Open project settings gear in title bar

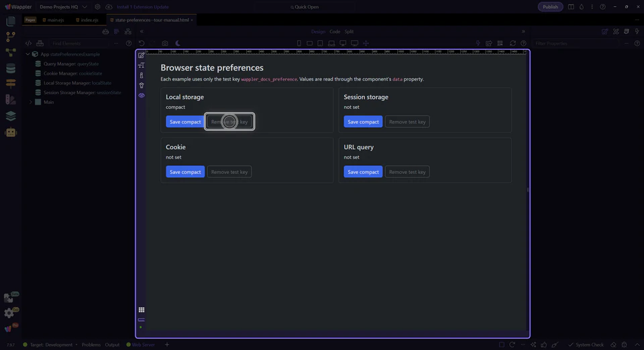[97, 7]
